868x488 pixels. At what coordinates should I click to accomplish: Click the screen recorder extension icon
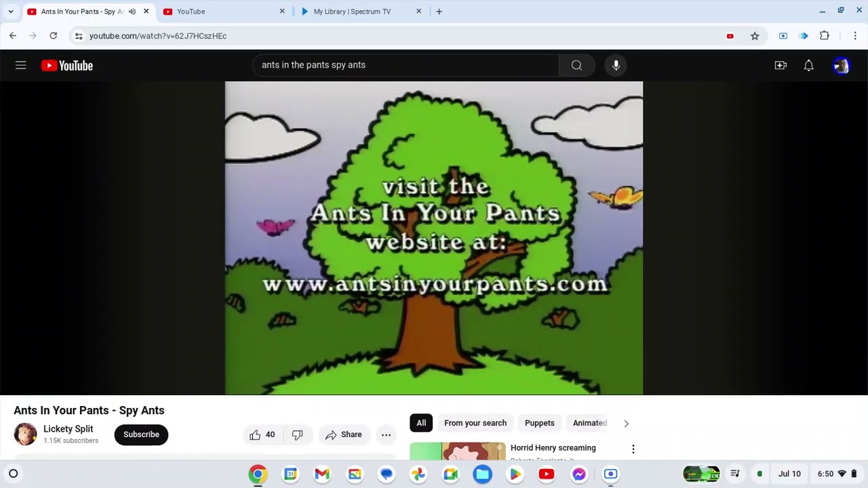(x=783, y=36)
